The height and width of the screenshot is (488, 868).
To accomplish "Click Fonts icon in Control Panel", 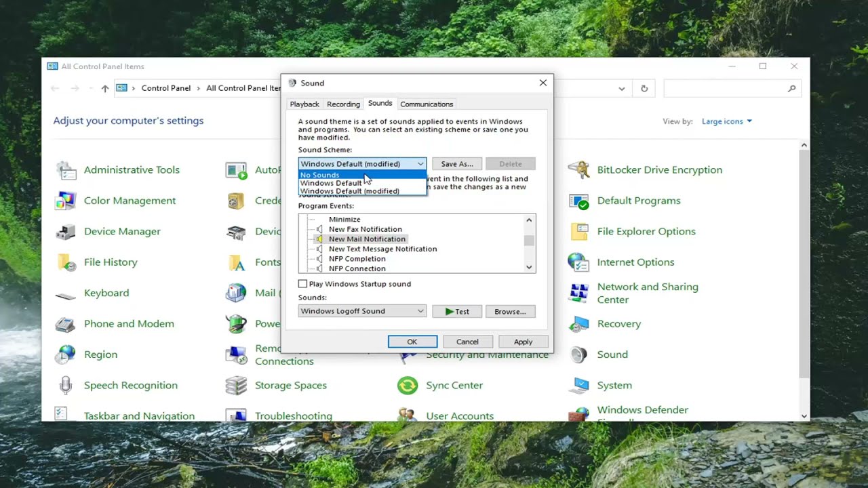I will [x=236, y=262].
